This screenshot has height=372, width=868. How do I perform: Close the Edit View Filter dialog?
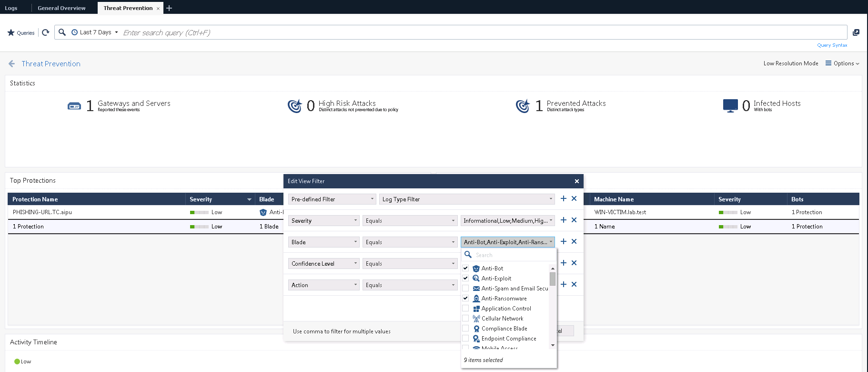(x=577, y=181)
